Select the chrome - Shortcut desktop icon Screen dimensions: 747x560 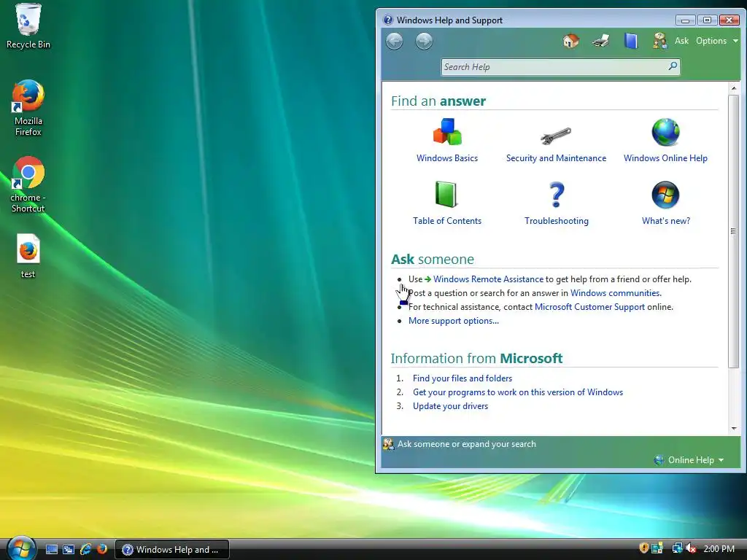(28, 184)
